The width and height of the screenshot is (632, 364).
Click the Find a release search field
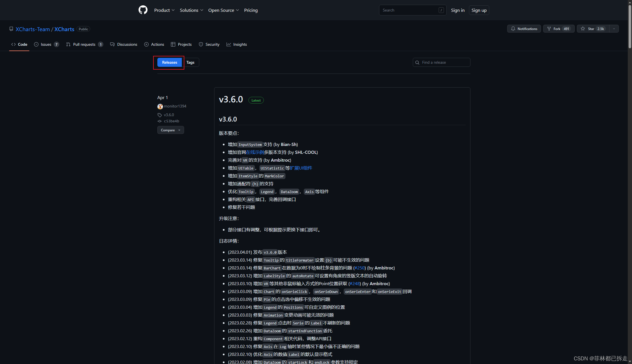(441, 62)
